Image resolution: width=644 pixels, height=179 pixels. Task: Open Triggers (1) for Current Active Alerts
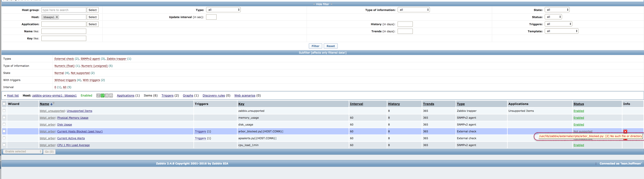click(200, 138)
